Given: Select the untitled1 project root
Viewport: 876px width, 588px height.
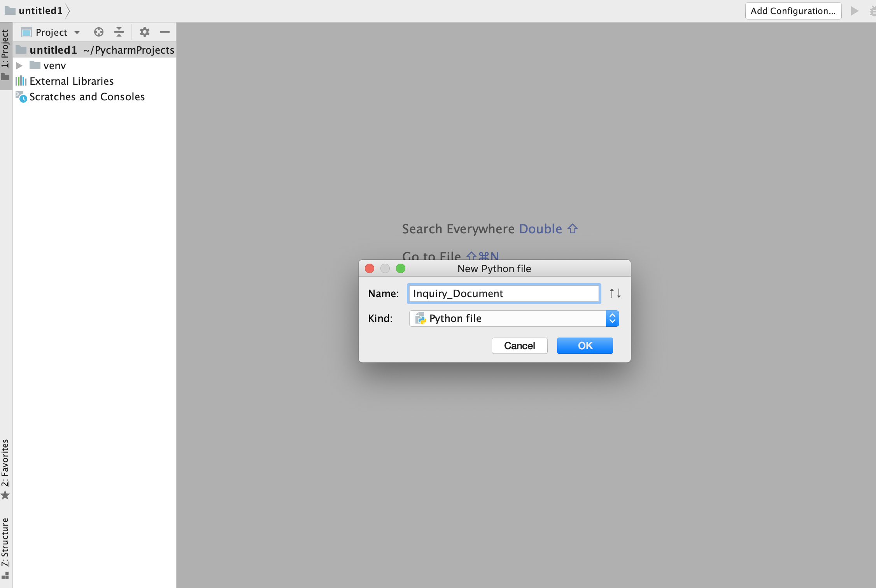Looking at the screenshot, I should click(54, 50).
